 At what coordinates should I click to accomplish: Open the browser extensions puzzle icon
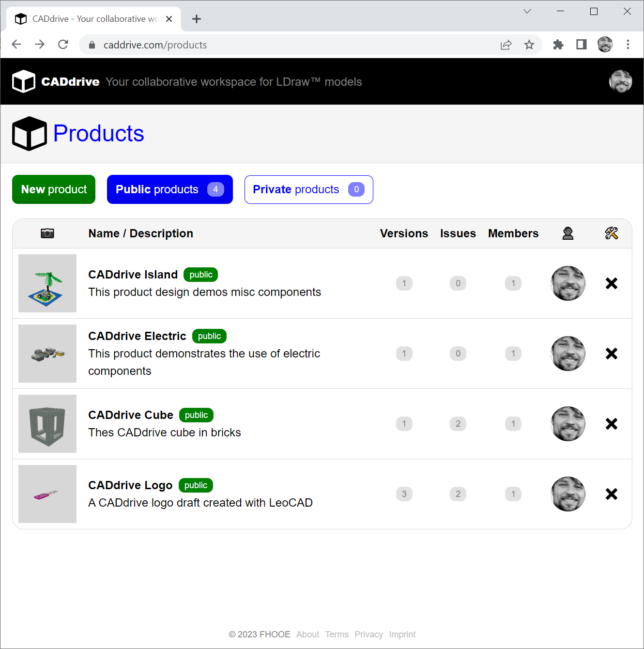click(558, 45)
